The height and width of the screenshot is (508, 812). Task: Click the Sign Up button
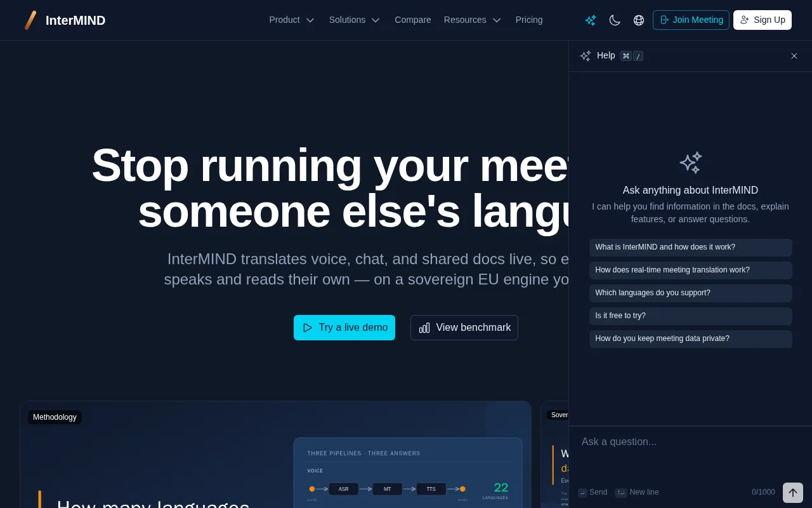(x=763, y=20)
